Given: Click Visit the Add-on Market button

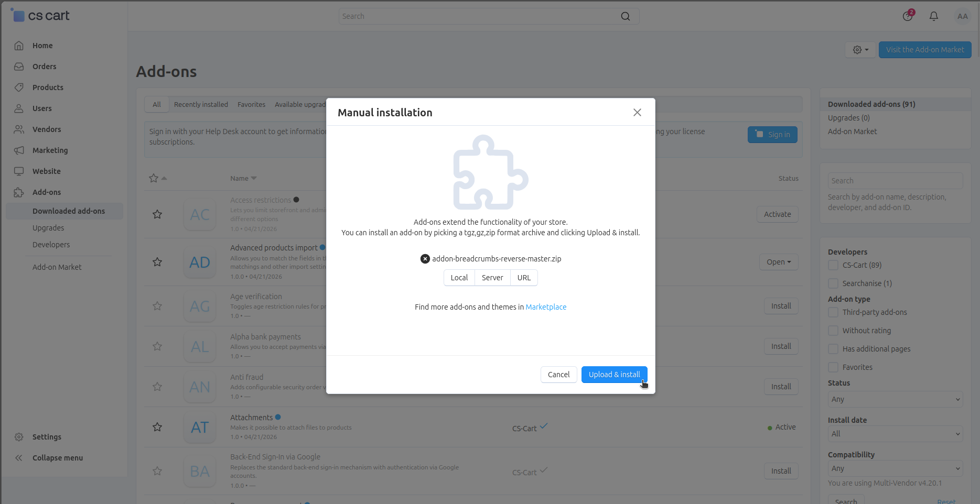Looking at the screenshot, I should click(925, 50).
